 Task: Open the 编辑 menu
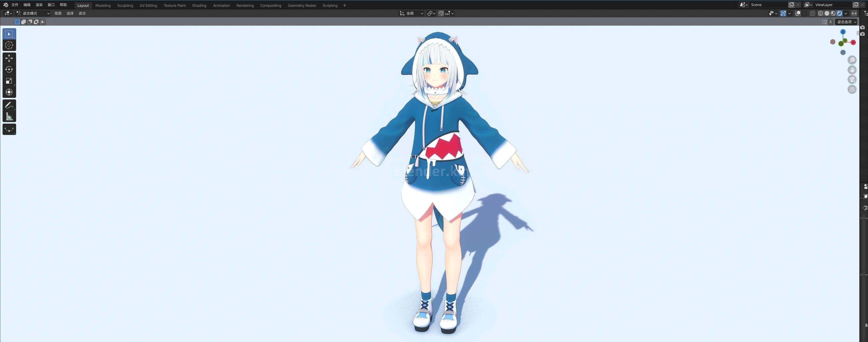click(x=27, y=5)
